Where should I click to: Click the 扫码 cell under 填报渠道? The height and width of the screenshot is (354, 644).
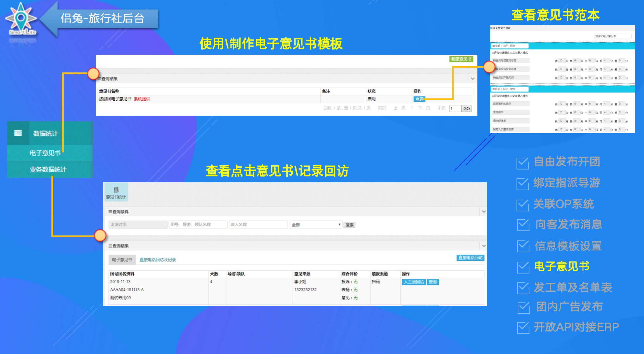[376, 282]
